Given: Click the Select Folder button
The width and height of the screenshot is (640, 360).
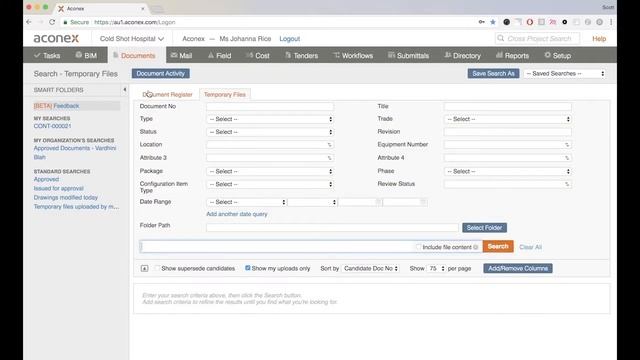Looking at the screenshot, I should [x=484, y=228].
